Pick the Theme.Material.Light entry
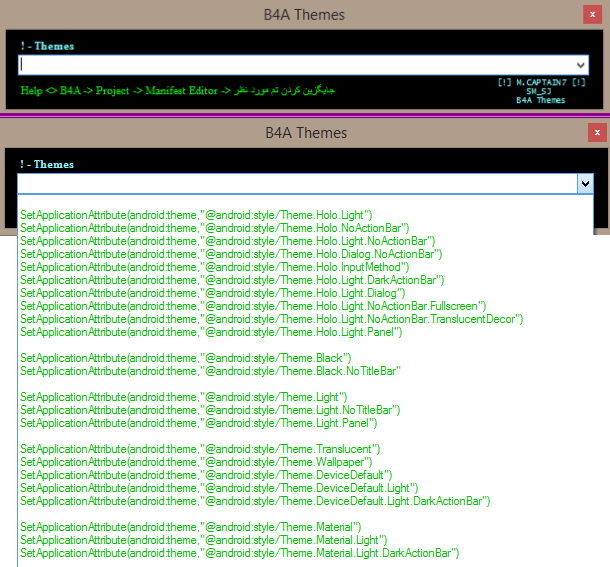The image size is (610, 567). coord(204,540)
